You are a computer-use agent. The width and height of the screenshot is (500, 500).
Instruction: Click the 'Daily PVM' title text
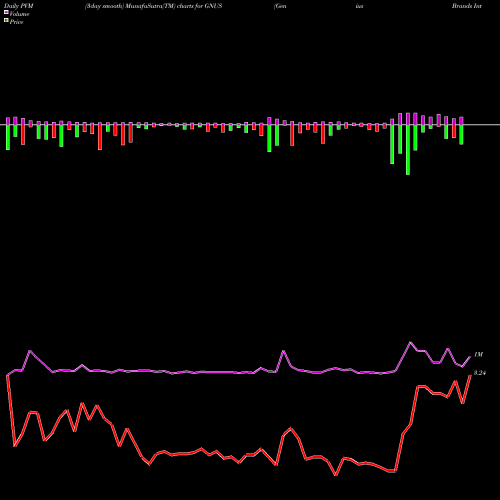pyautogui.click(x=19, y=6)
